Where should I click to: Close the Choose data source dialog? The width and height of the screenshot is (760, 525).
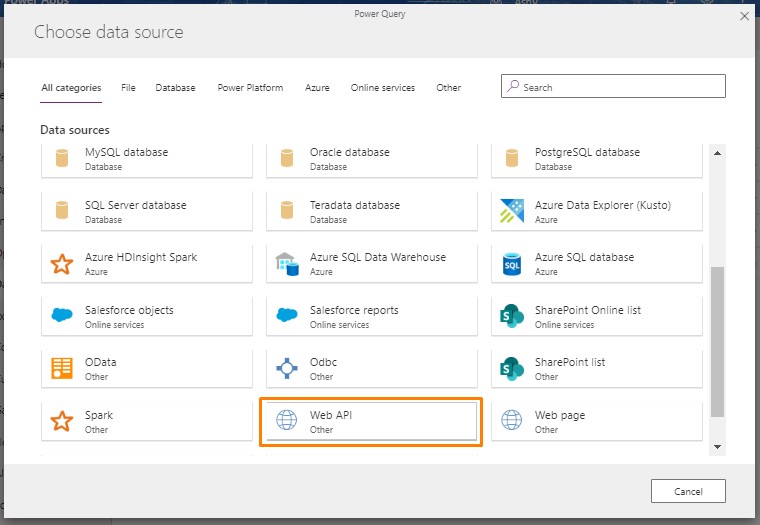[x=743, y=16]
